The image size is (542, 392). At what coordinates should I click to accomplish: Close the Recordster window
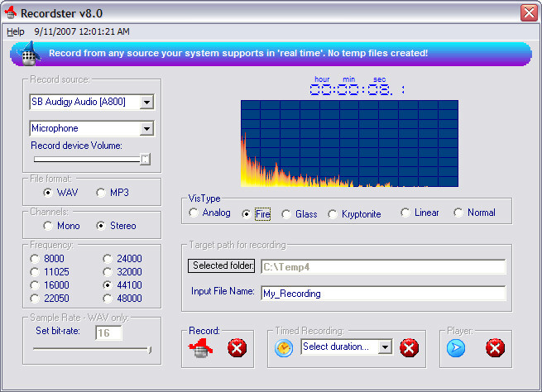(x=530, y=13)
